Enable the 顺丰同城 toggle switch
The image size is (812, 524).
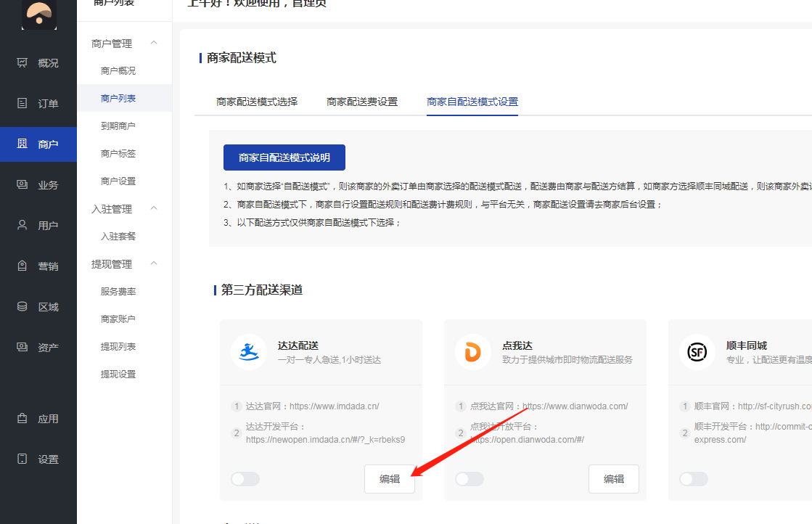click(x=694, y=479)
